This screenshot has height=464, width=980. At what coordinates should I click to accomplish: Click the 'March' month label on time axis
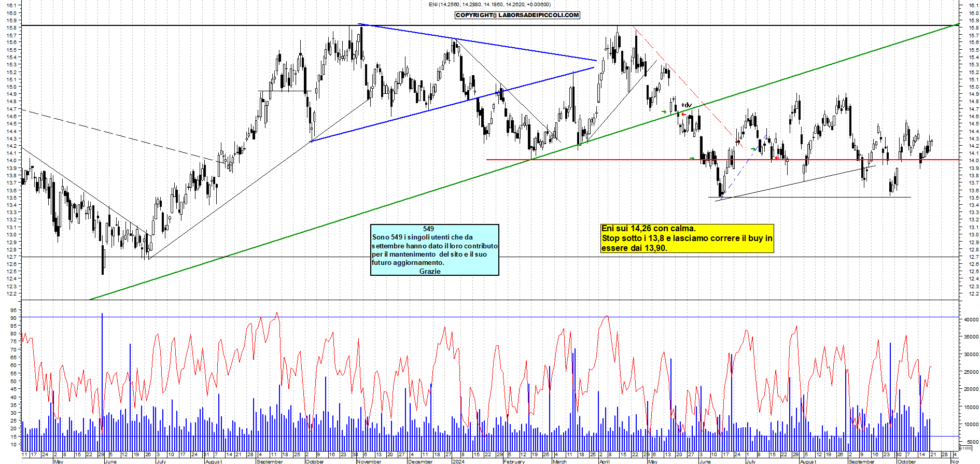pyautogui.click(x=559, y=461)
